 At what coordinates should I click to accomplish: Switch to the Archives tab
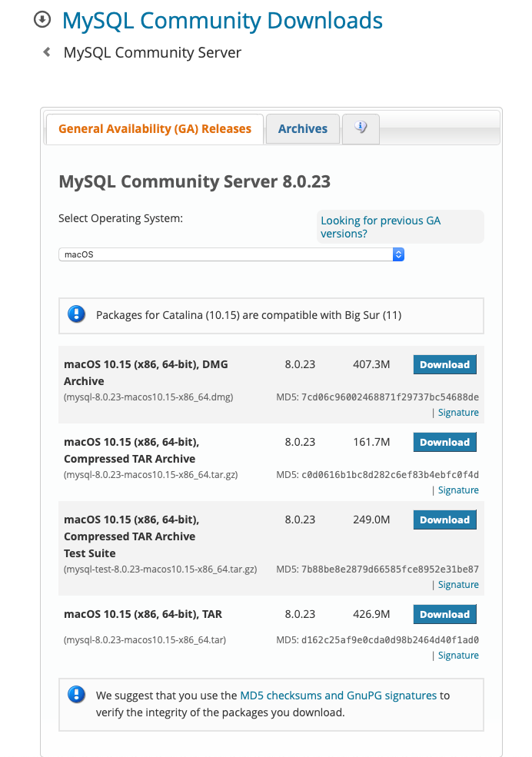click(x=302, y=128)
